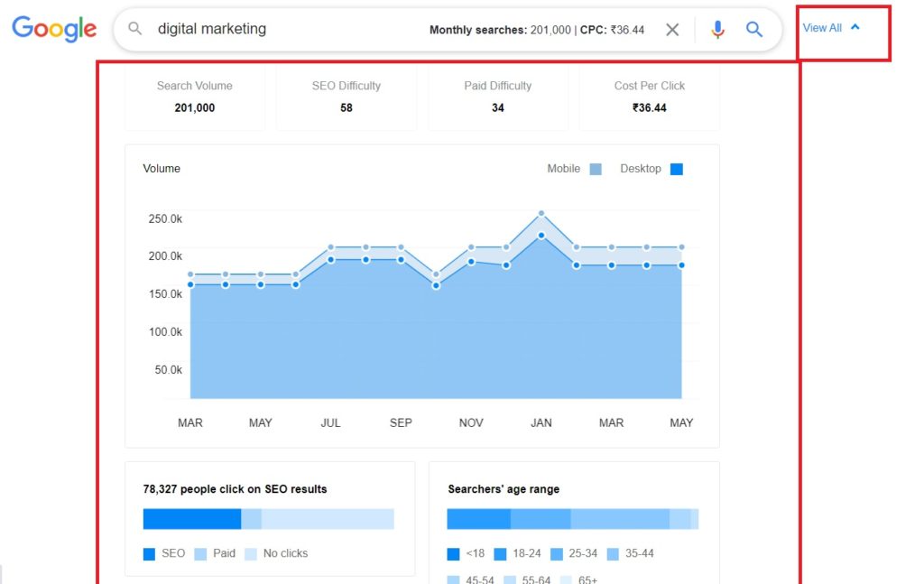
Task: Click the age range distribution bar
Action: [x=573, y=519]
